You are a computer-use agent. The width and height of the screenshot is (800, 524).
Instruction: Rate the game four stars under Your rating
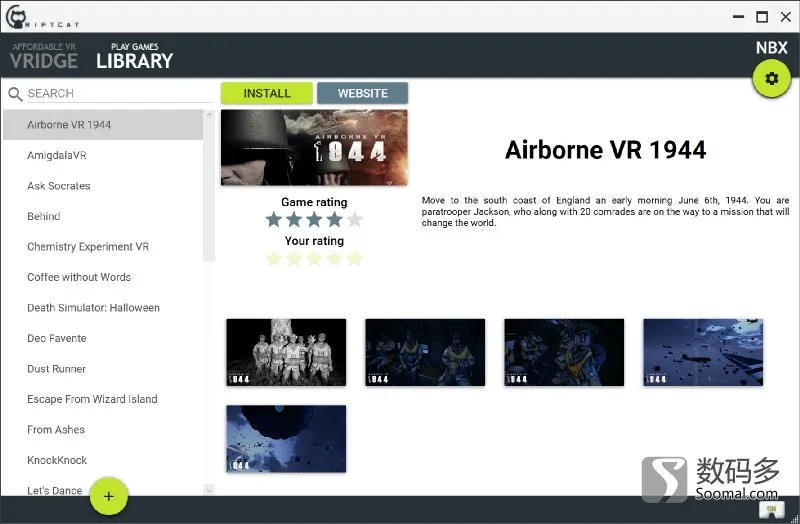click(x=335, y=259)
